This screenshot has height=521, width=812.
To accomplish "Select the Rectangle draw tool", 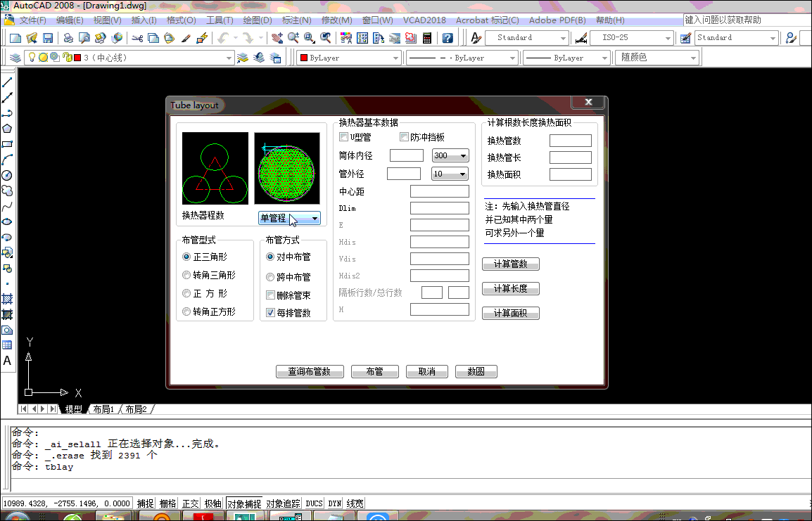I will [7, 144].
